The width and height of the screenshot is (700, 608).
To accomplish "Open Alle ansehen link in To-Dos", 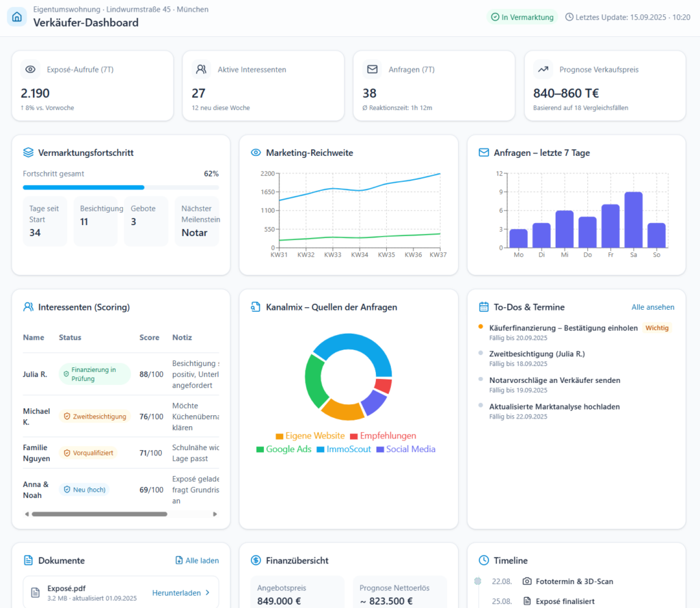I will [653, 307].
